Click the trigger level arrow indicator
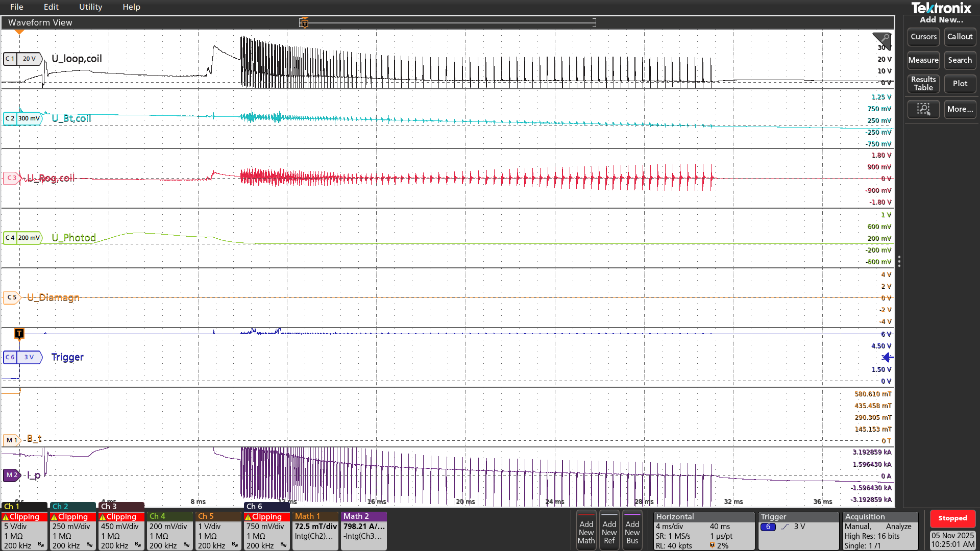This screenshot has height=551, width=980. [x=888, y=357]
